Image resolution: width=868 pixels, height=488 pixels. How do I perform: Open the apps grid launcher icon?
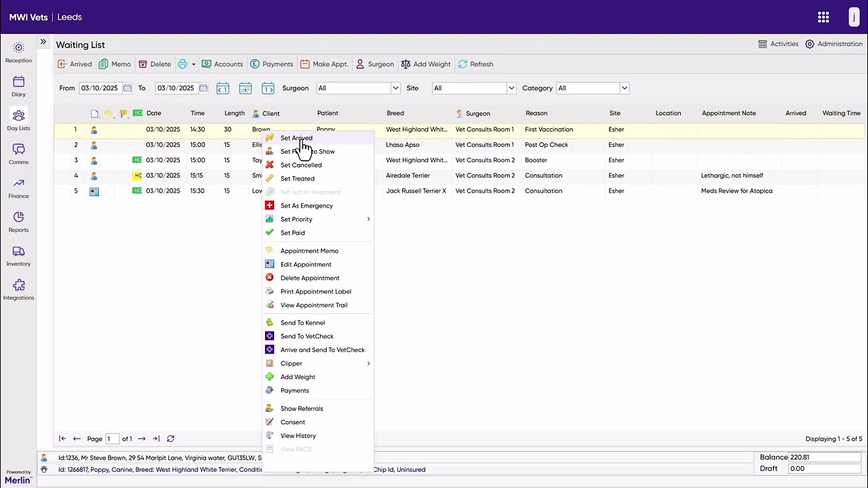(823, 17)
